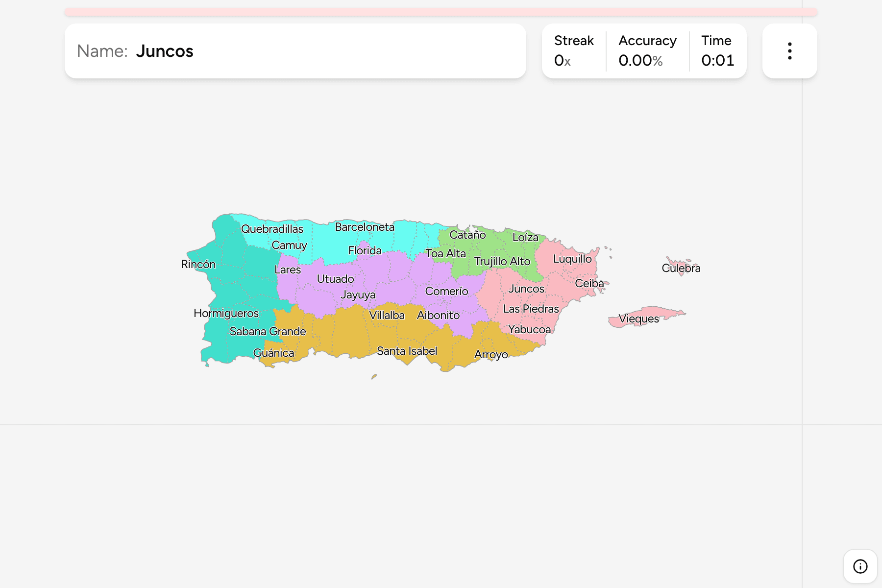Click the Time counter display
The height and width of the screenshot is (588, 882).
point(718,51)
